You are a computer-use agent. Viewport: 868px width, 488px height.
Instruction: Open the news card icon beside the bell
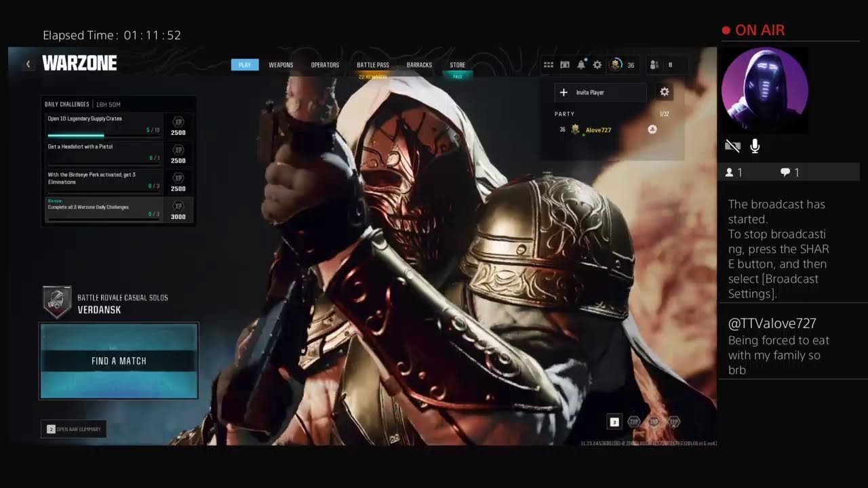(x=564, y=65)
